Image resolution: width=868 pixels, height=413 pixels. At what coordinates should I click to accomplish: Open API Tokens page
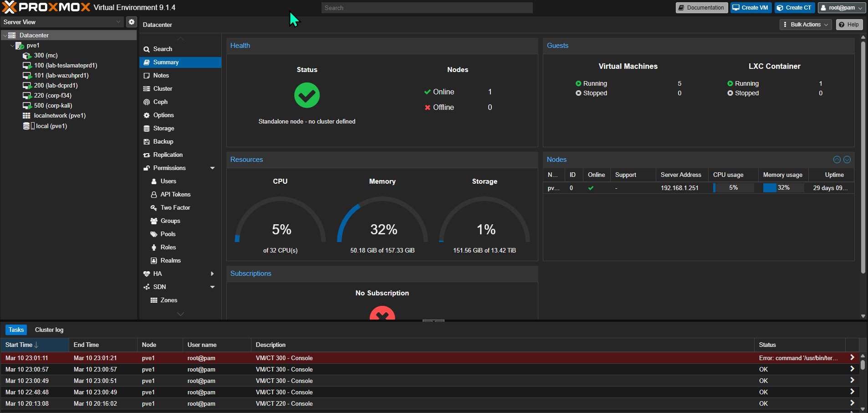coord(180,194)
